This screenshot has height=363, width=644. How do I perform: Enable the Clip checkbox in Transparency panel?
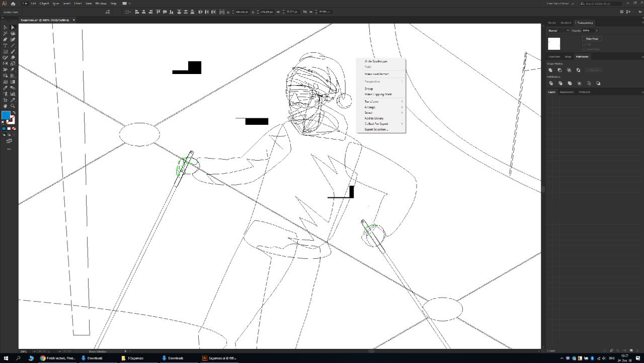(x=584, y=44)
